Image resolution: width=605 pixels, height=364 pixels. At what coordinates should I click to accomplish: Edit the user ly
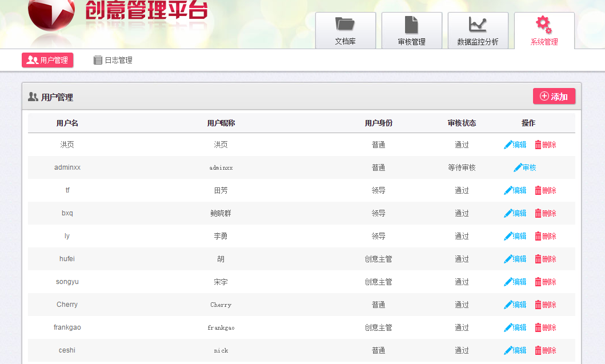pyautogui.click(x=515, y=236)
